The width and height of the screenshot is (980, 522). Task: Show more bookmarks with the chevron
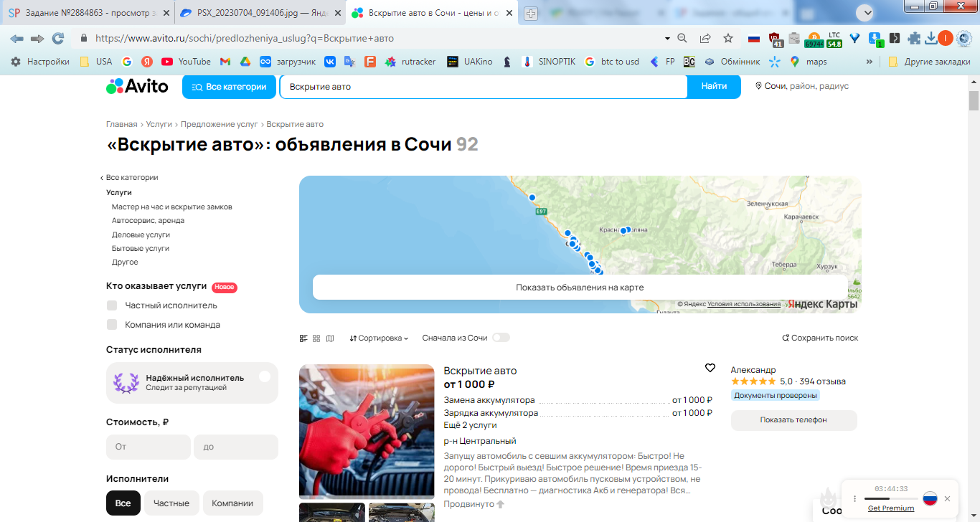pyautogui.click(x=870, y=62)
